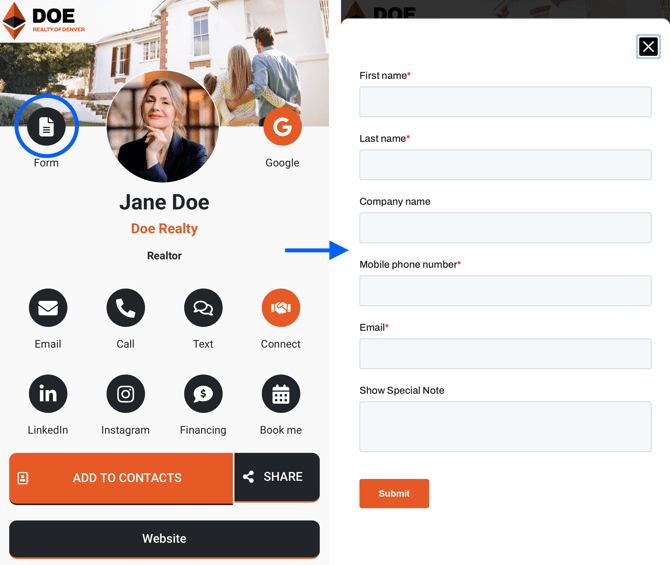Click the Book me calendar icon
The width and height of the screenshot is (670, 565).
[281, 394]
